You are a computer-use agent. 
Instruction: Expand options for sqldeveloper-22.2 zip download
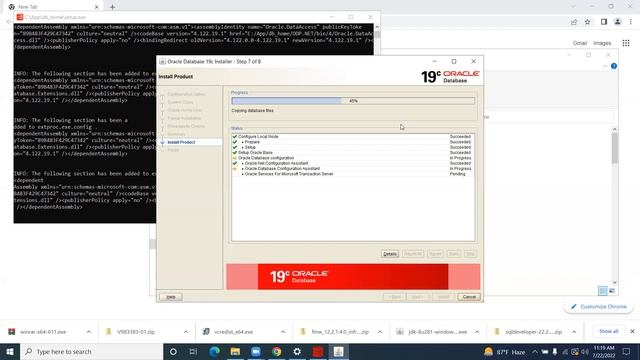[574, 332]
